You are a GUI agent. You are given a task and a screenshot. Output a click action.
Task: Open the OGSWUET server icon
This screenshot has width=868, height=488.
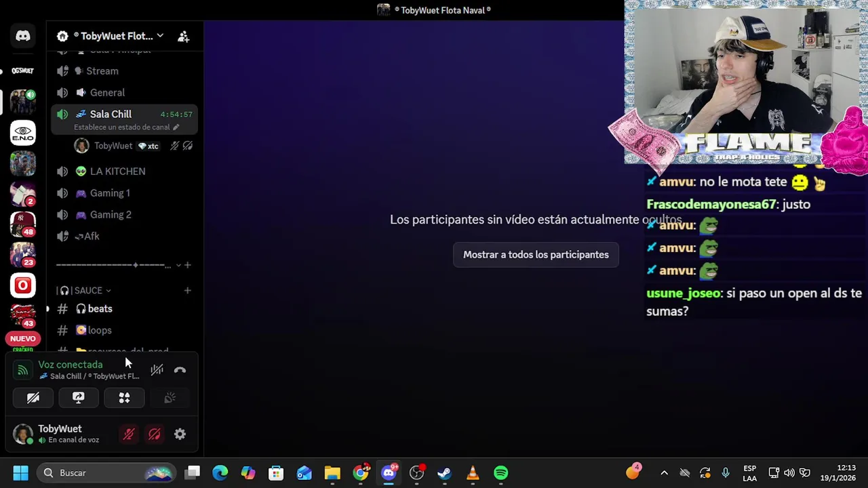(x=23, y=70)
